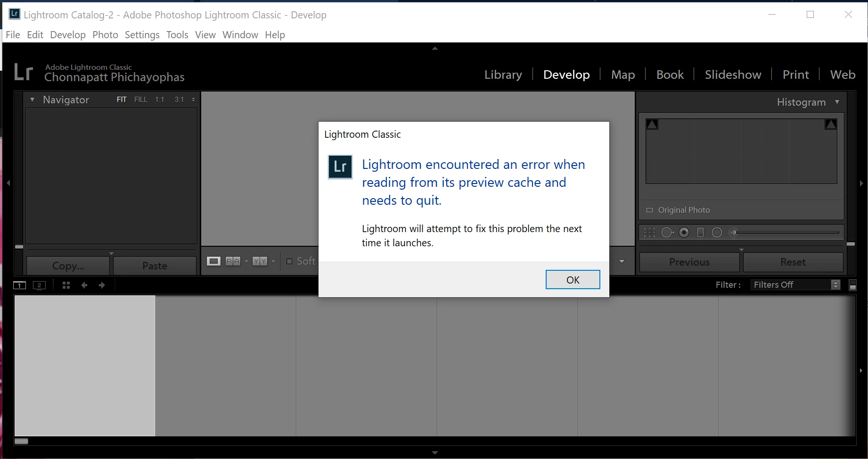
Task: Select the Radial Filter tool icon
Action: [717, 232]
